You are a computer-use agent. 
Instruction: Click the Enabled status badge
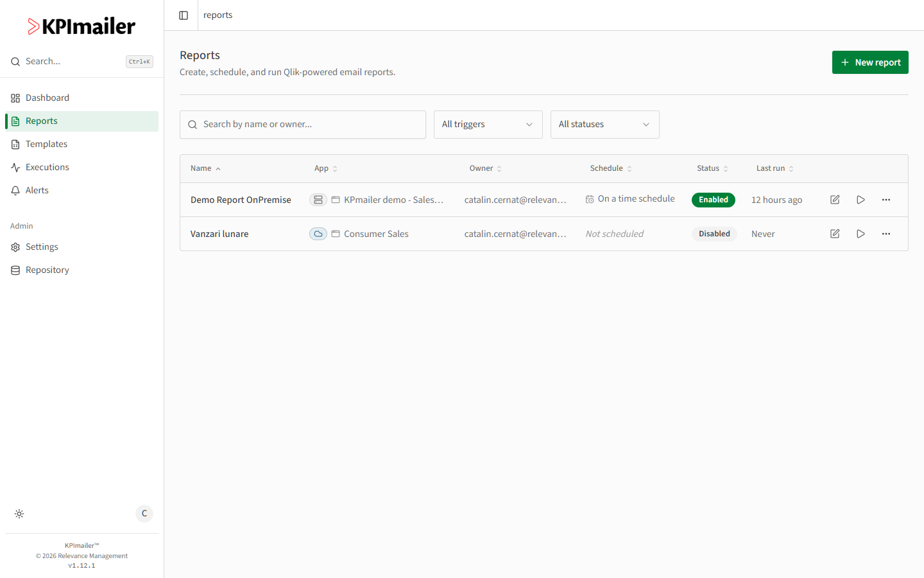714,200
